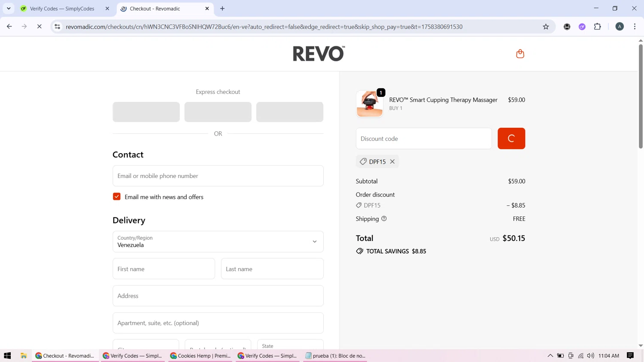Focus the Discount code input

(x=424, y=139)
